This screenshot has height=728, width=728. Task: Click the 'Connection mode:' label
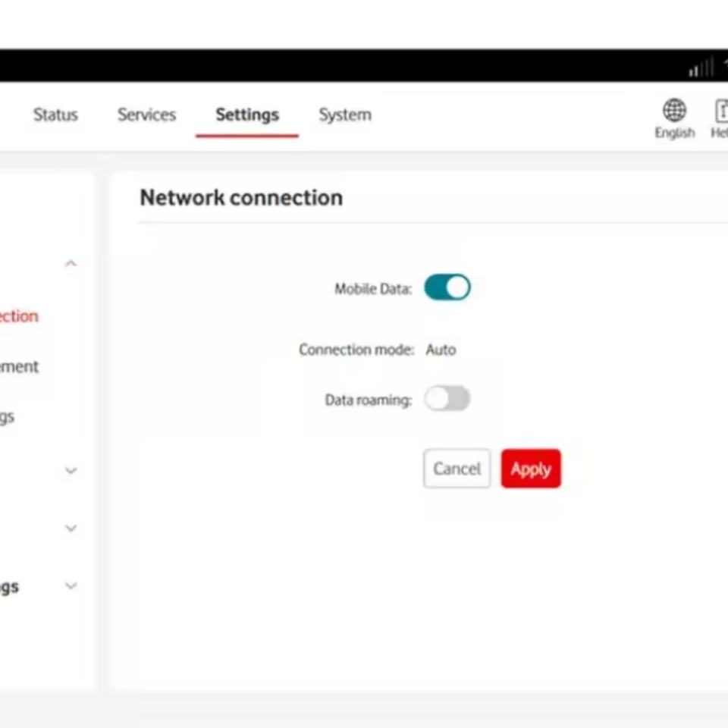(x=356, y=350)
